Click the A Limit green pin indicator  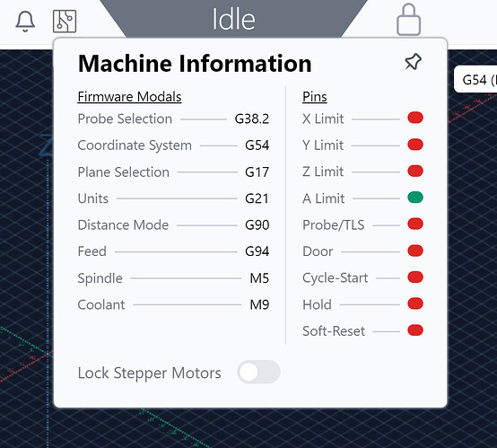[415, 198]
